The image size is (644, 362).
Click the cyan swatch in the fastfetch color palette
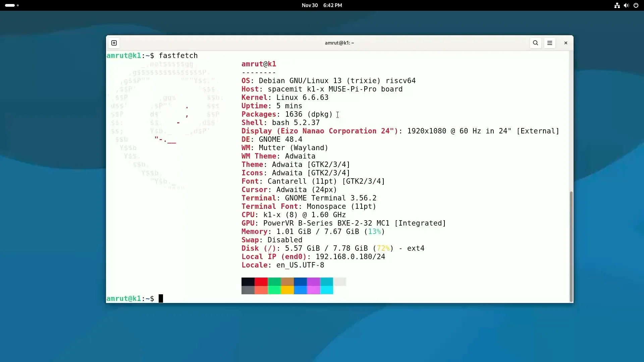[326, 282]
